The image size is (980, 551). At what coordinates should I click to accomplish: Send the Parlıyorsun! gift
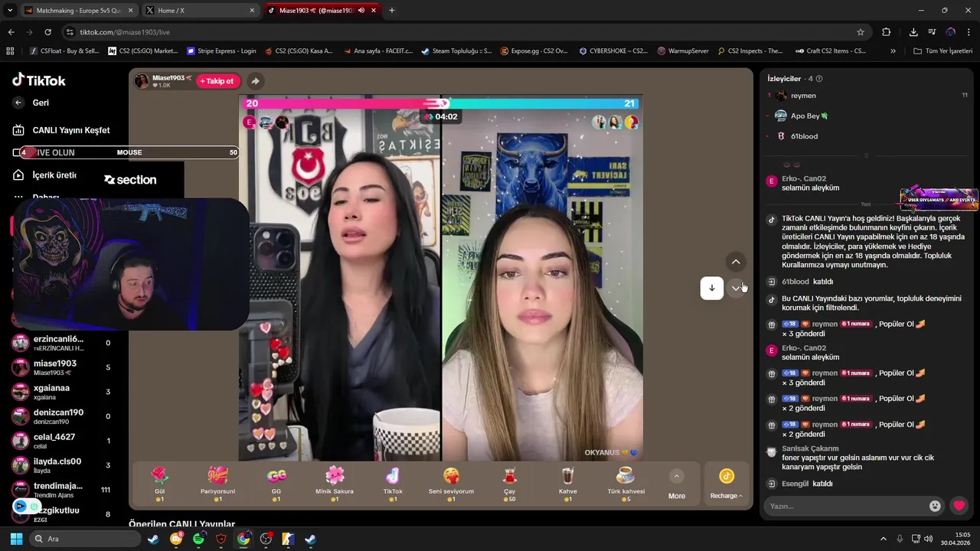click(x=217, y=484)
